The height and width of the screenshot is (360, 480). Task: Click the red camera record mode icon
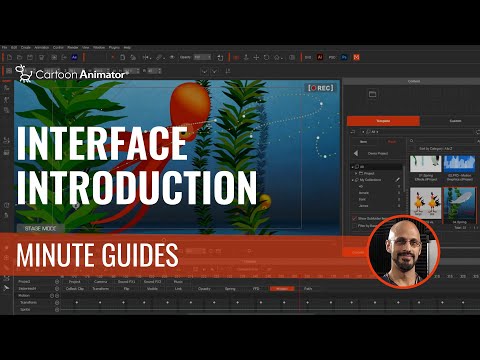pyautogui.click(x=236, y=57)
